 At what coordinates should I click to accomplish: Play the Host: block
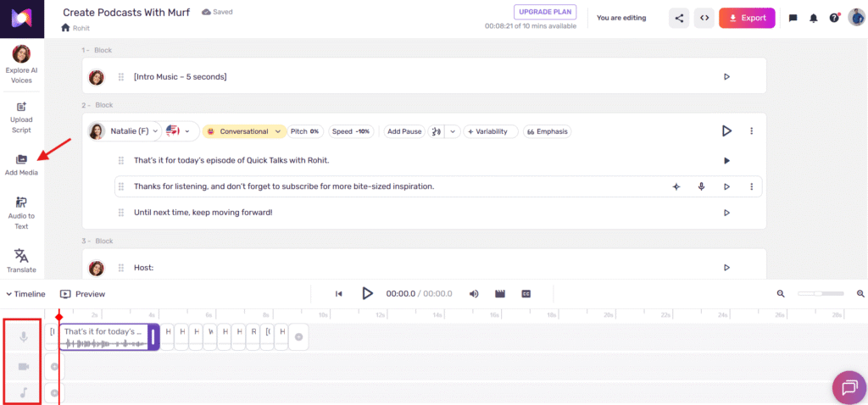pyautogui.click(x=726, y=267)
